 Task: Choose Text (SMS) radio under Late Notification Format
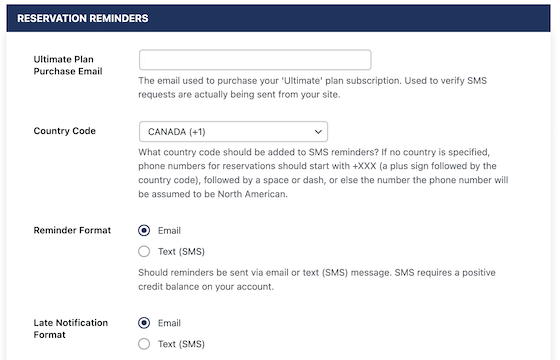point(144,344)
